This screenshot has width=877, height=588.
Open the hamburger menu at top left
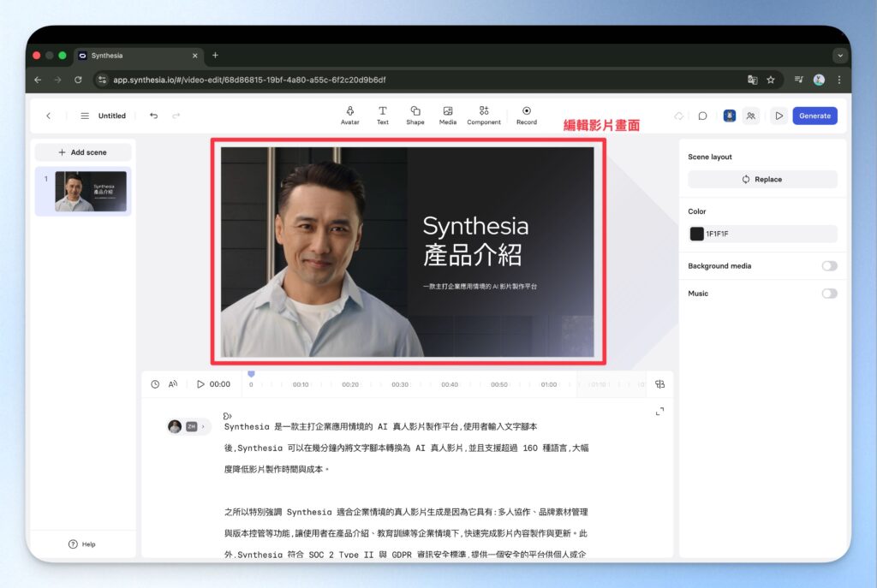(x=83, y=115)
